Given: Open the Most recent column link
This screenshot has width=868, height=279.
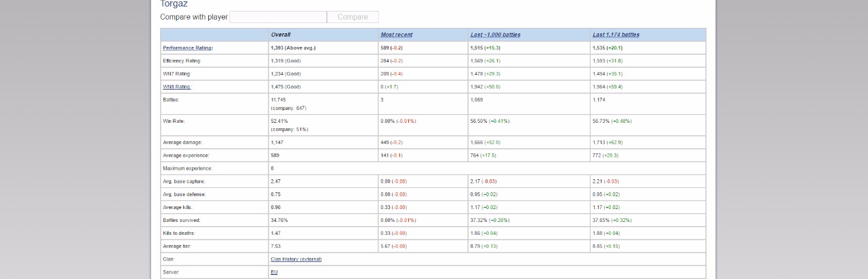Looking at the screenshot, I should tap(396, 35).
